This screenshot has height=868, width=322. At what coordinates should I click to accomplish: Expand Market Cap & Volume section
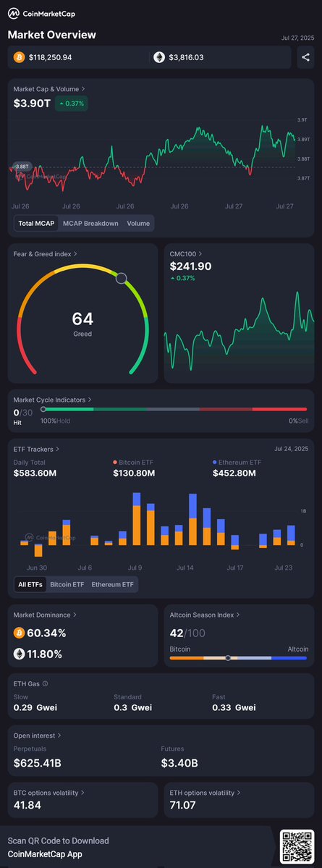[49, 88]
